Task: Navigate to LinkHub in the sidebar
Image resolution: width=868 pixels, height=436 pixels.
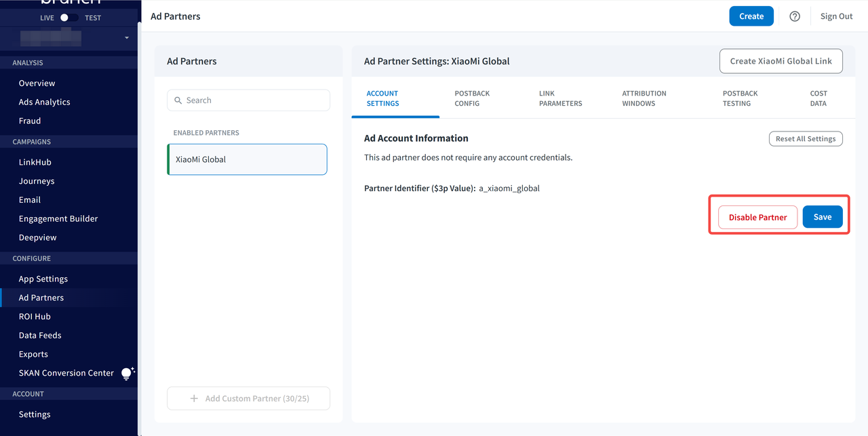Action: [x=35, y=162]
